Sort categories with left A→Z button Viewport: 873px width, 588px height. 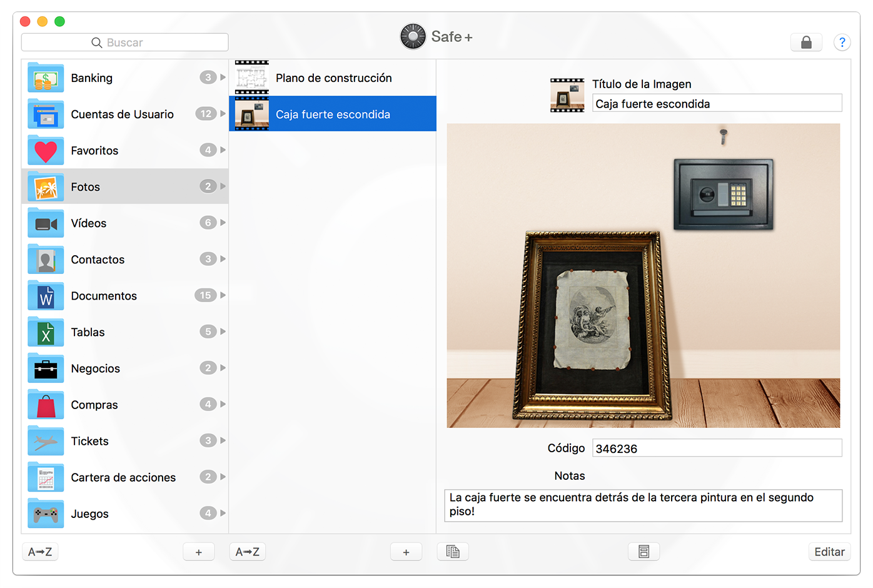[40, 552]
